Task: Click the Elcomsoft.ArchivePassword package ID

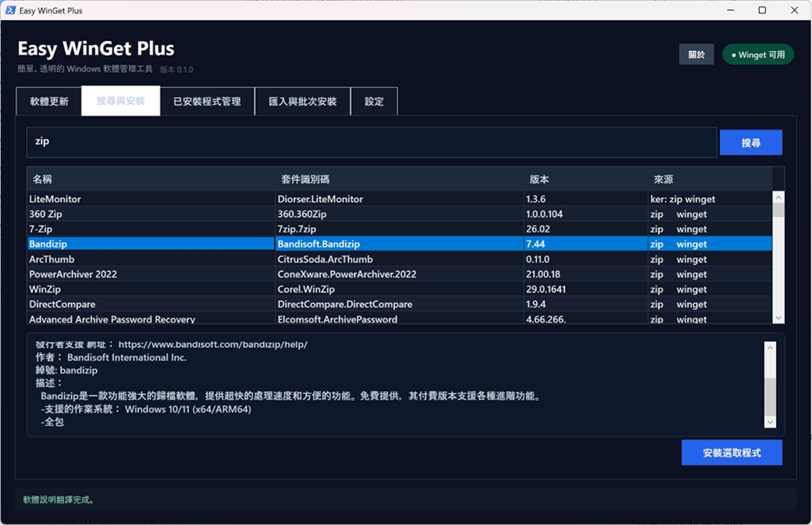Action: 338,319
